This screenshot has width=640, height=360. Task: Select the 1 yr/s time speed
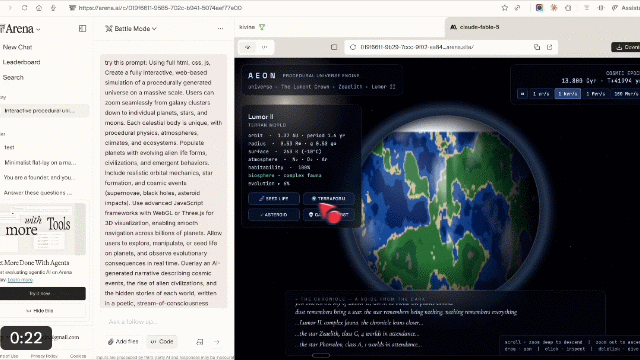[x=541, y=94]
